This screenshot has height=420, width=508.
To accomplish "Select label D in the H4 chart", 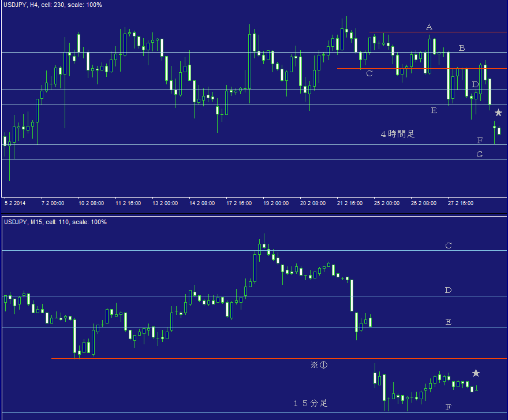I will (475, 85).
